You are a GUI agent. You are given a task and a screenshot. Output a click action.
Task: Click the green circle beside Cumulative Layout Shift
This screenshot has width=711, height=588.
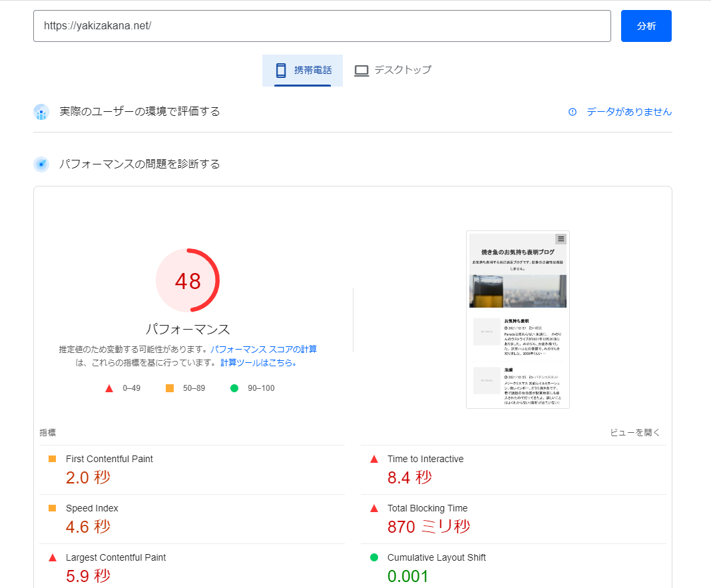point(374,557)
